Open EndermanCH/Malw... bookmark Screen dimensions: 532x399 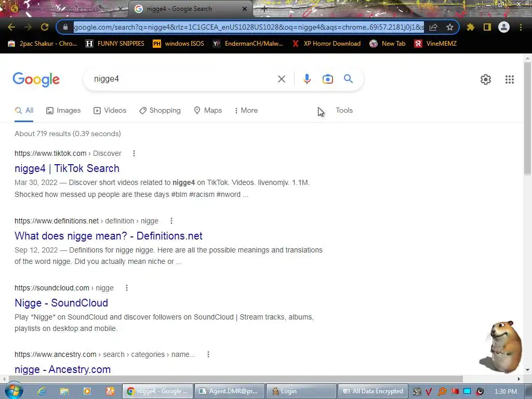(x=248, y=44)
